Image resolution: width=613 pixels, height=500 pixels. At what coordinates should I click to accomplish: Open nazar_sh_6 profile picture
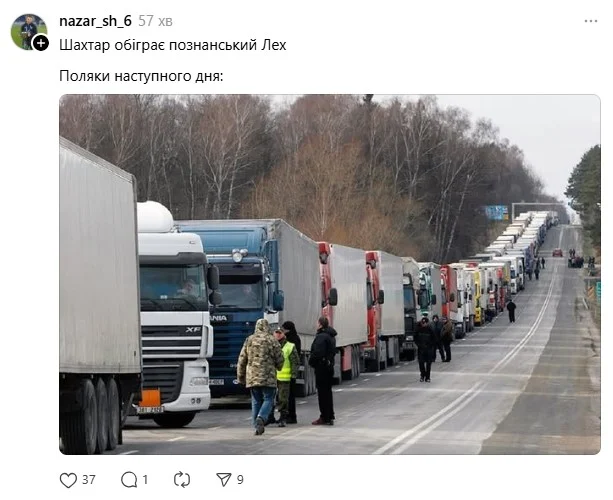point(28,31)
